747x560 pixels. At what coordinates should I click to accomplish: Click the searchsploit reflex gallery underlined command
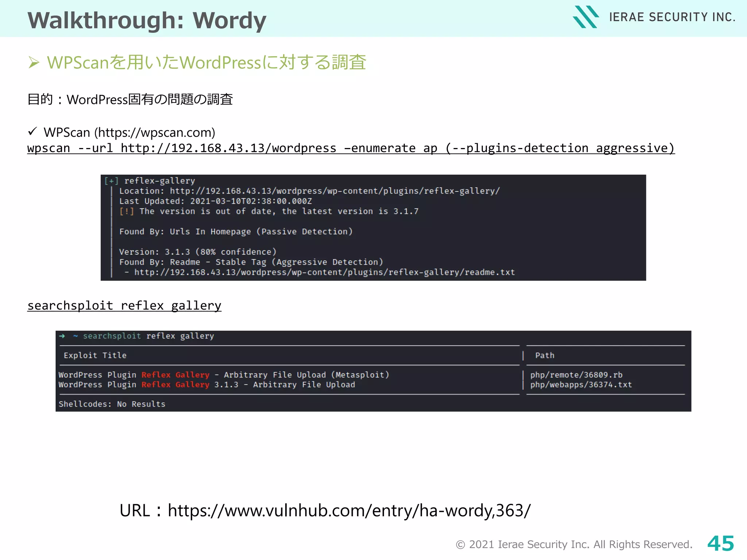(124, 306)
